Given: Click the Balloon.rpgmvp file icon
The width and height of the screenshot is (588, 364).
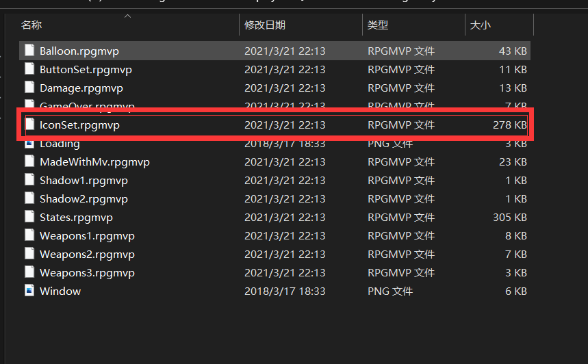Looking at the screenshot, I should [29, 50].
